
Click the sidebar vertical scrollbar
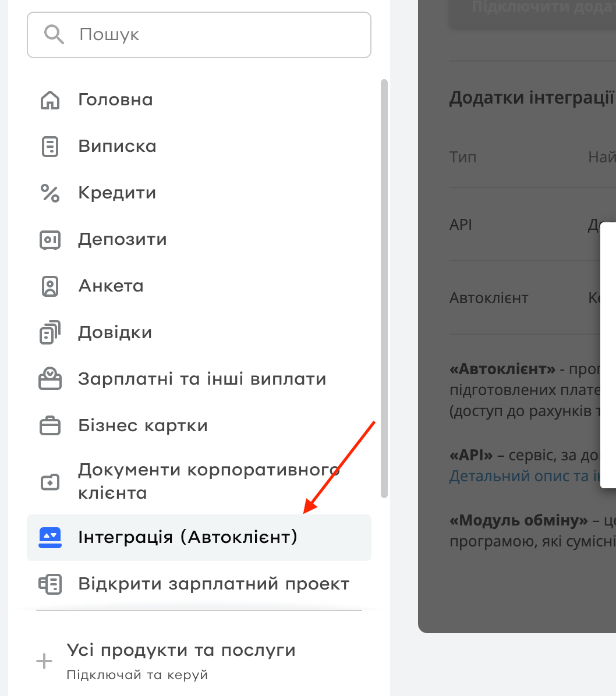384,289
